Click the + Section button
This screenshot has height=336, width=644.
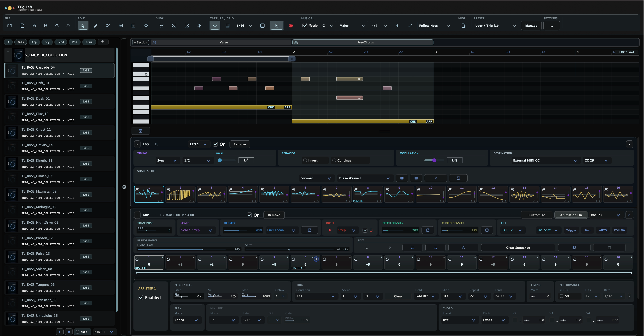(140, 42)
